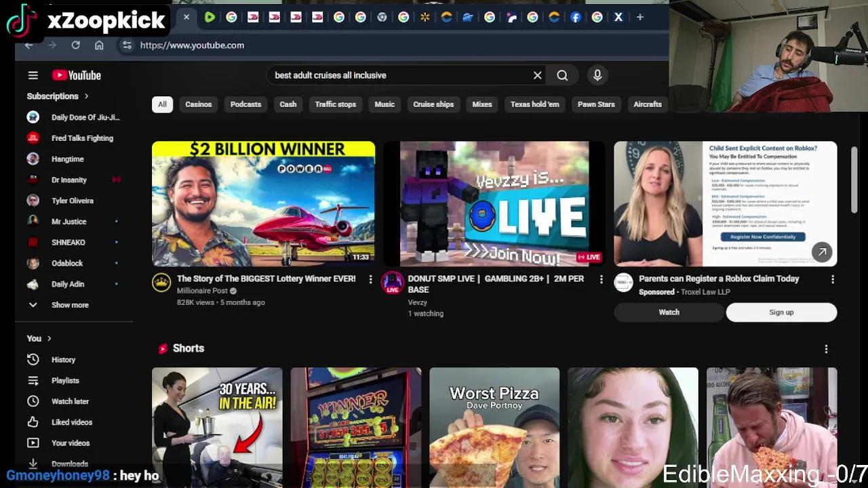Open Troxel Law LLP advertiser avatar
The image size is (868, 488).
[x=623, y=283]
